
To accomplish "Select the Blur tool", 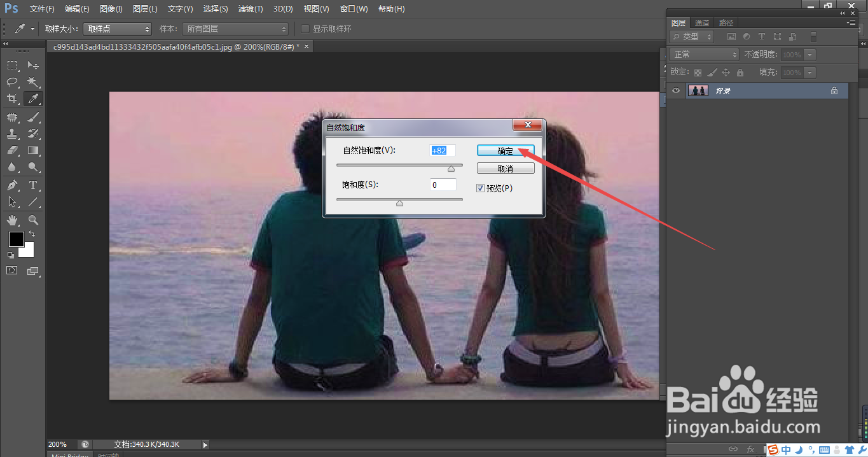I will [x=12, y=167].
